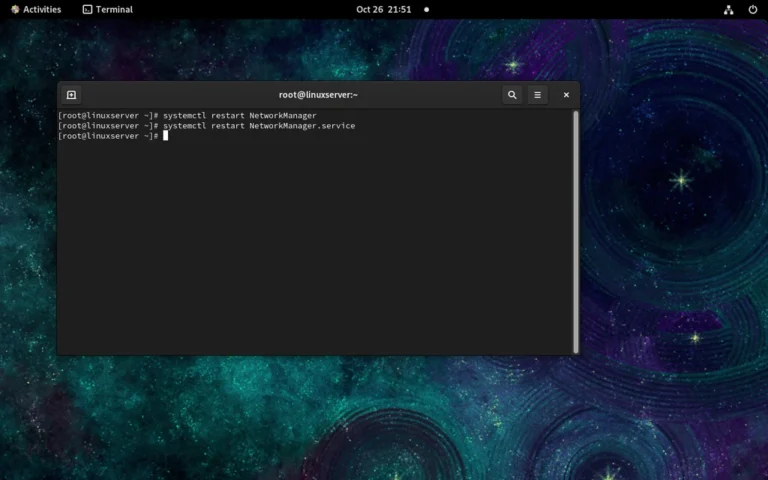Click the Fedora logo beside Activities
Screen dimensions: 768x480
click(x=14, y=9)
